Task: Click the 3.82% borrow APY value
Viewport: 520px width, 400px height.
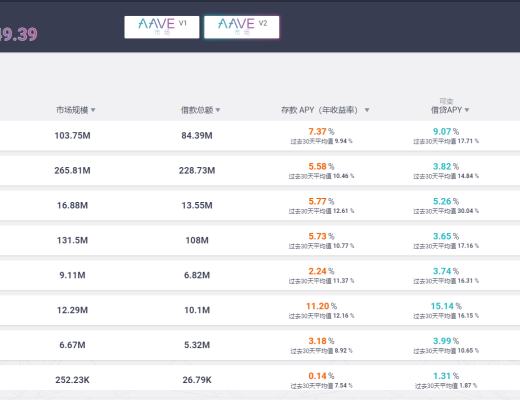Action: (446, 166)
